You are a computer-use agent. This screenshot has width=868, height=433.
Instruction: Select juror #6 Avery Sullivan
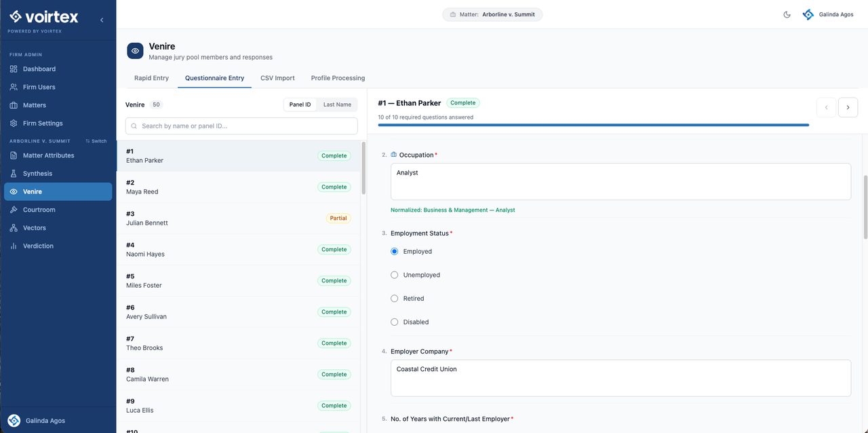[x=238, y=312]
